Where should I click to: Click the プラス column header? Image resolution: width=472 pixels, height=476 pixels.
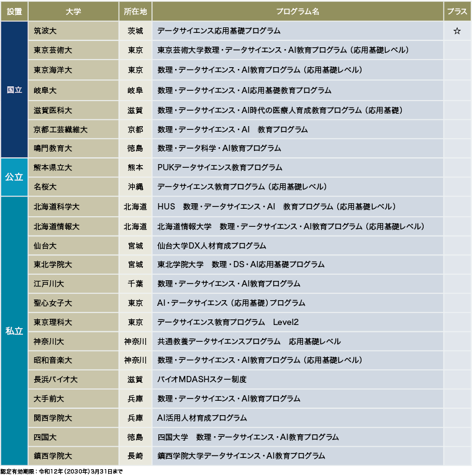click(457, 12)
